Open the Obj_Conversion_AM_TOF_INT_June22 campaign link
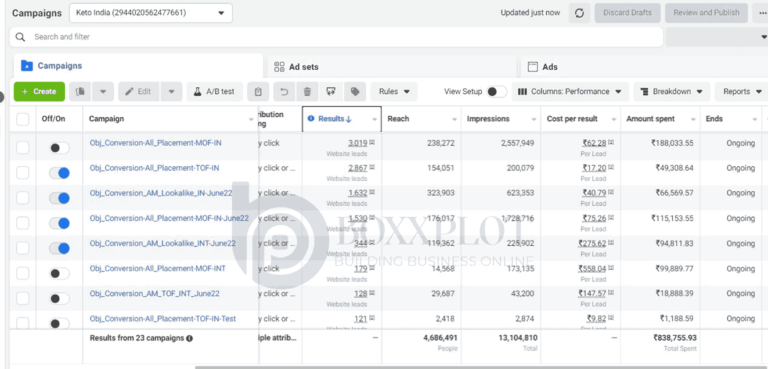The height and width of the screenshot is (369, 768). click(154, 294)
